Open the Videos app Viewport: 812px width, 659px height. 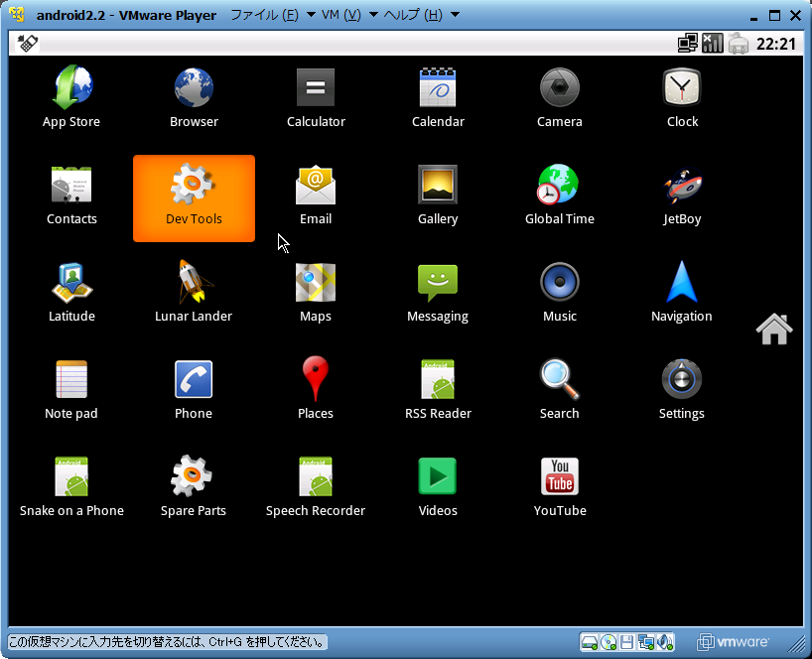click(438, 487)
